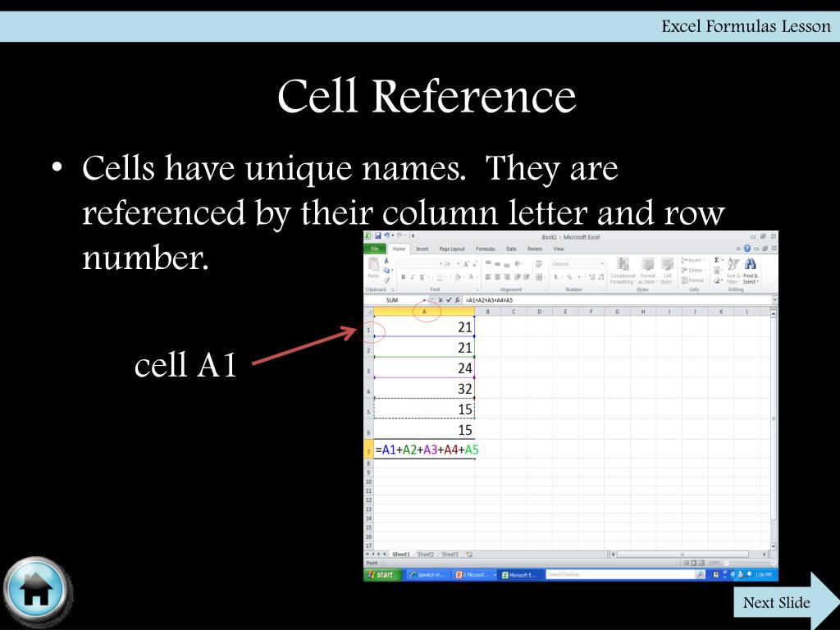Click the Normal view icon in status bar
Screen dimensions: 840x630
687,563
